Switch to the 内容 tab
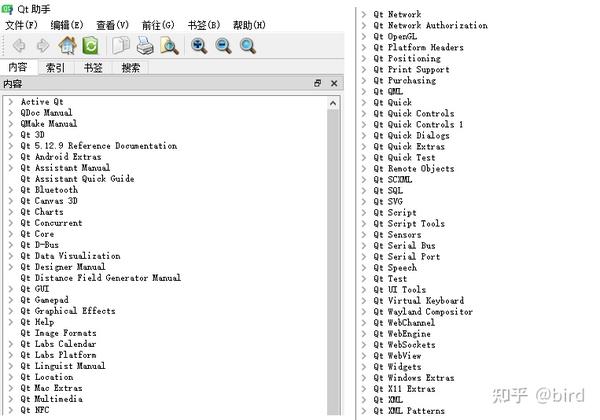 pos(18,67)
